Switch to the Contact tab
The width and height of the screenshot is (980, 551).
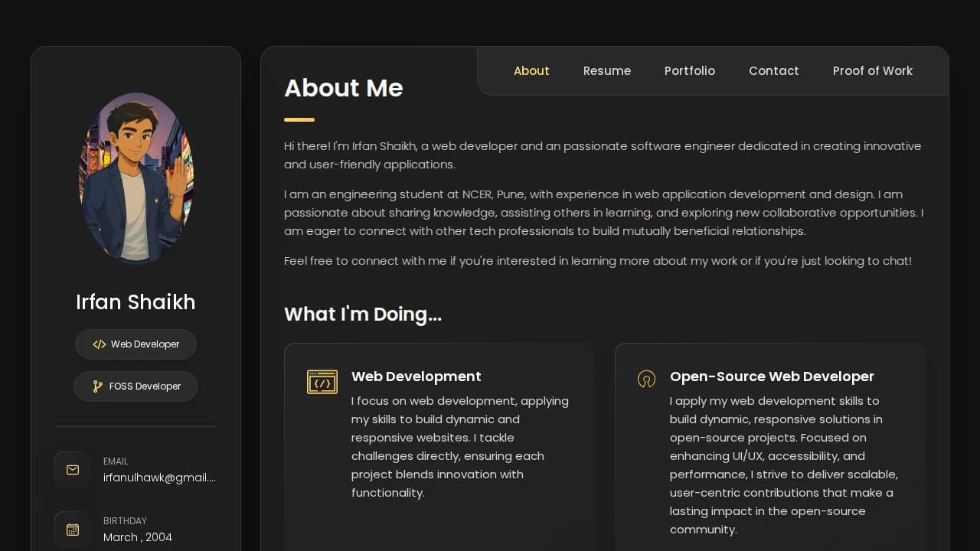coord(774,70)
